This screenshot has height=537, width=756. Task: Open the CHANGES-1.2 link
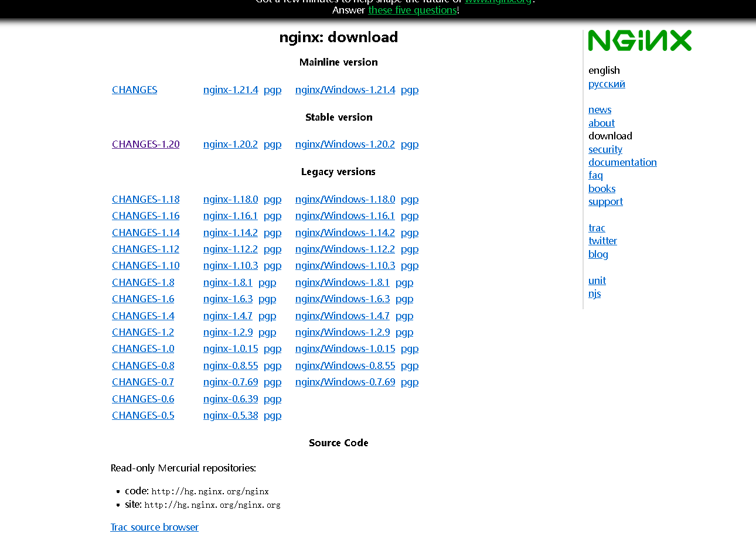click(143, 332)
